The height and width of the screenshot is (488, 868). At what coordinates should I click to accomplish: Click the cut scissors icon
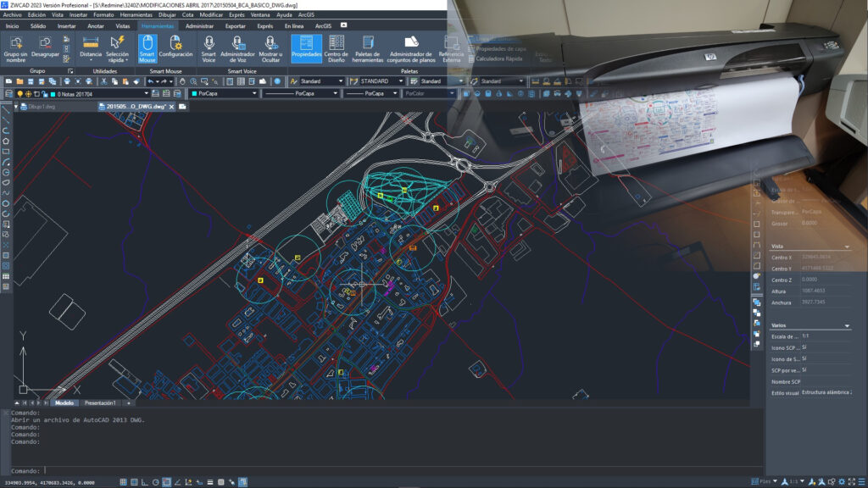(103, 81)
